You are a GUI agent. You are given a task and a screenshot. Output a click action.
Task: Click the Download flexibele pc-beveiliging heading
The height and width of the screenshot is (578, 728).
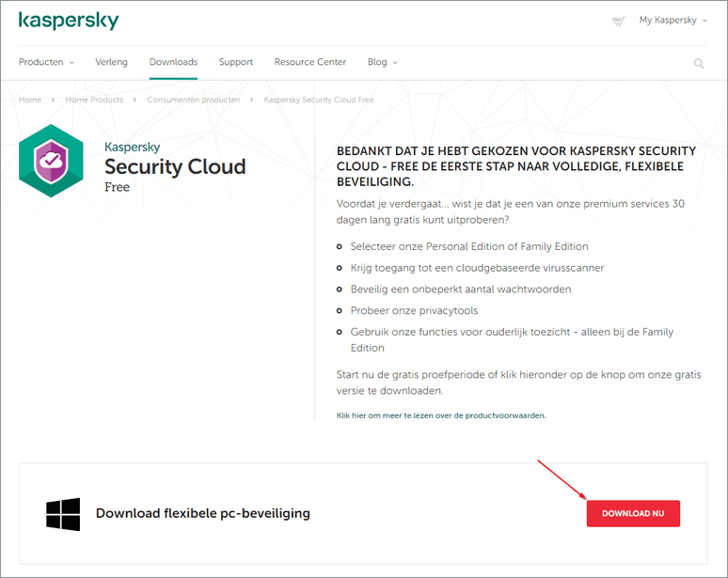202,514
